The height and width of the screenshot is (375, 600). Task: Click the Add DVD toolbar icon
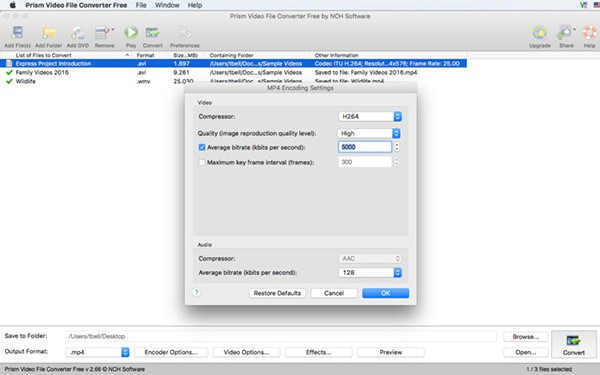click(x=78, y=37)
